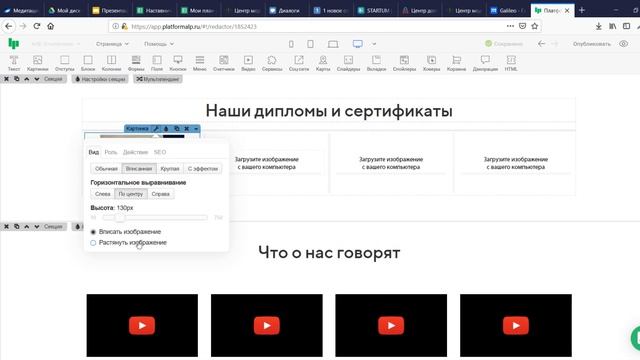This screenshot has width=640, height=360.
Task: Open the page preview eye icon
Action: [623, 44]
